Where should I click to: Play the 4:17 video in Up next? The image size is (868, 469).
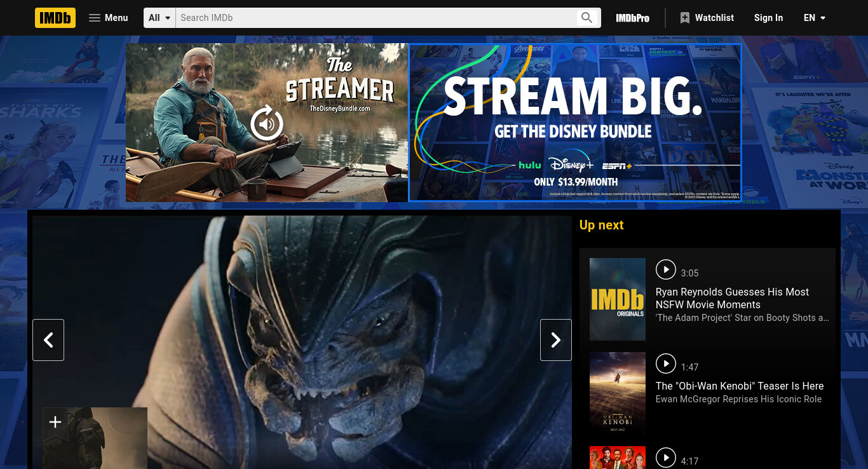665,458
